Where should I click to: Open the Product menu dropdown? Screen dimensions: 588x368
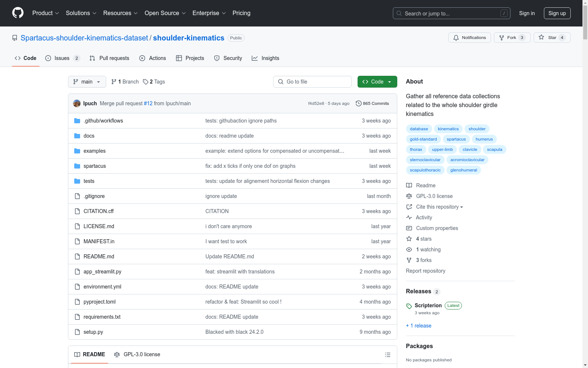pyautogui.click(x=46, y=13)
